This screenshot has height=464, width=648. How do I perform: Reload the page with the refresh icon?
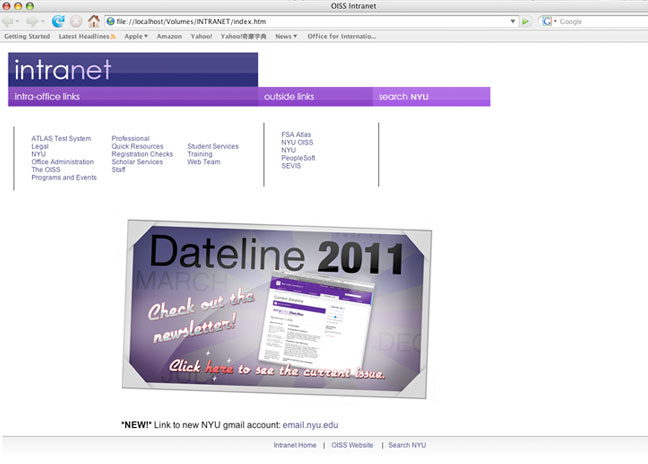point(58,21)
